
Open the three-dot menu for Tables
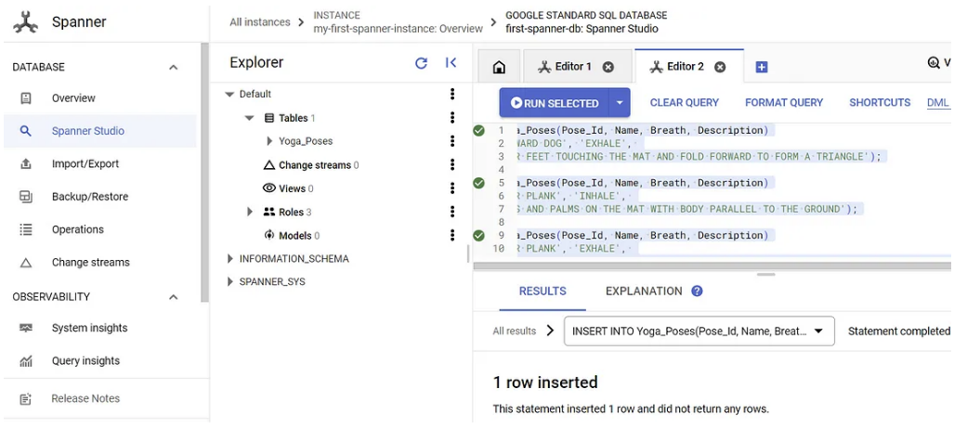pos(452,118)
